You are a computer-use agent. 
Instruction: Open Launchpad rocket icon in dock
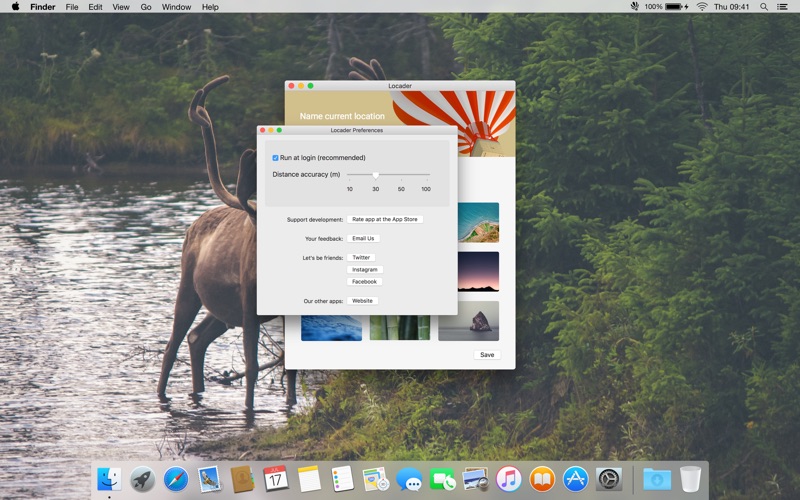coord(143,479)
